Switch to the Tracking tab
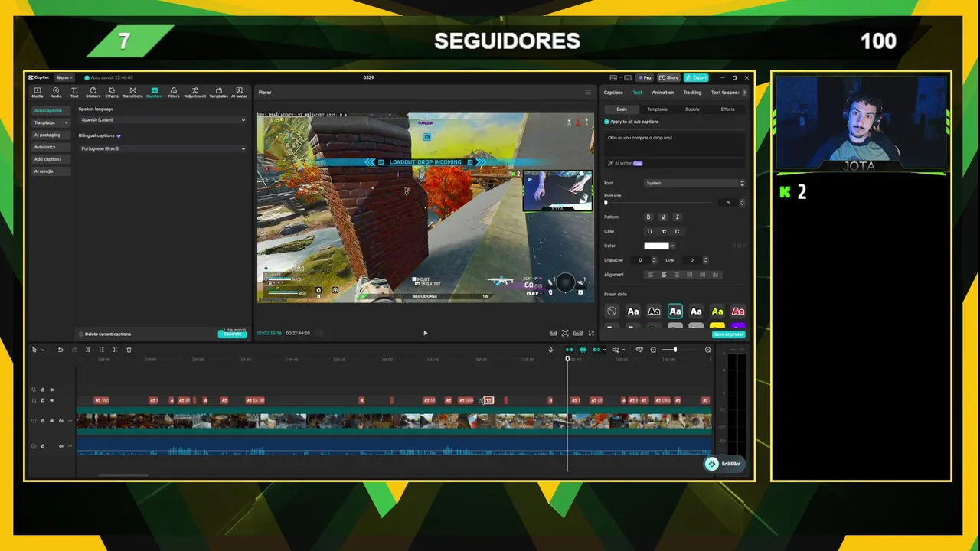This screenshot has width=980, height=551. coord(692,93)
